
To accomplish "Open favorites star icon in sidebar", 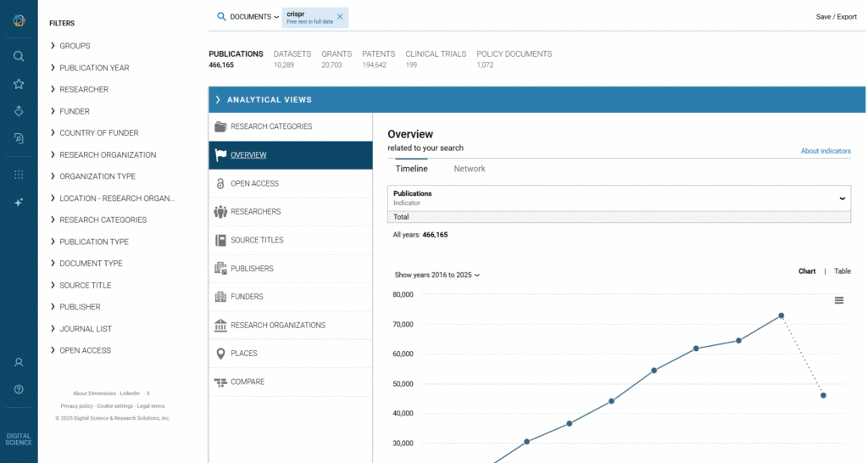I will pyautogui.click(x=19, y=84).
